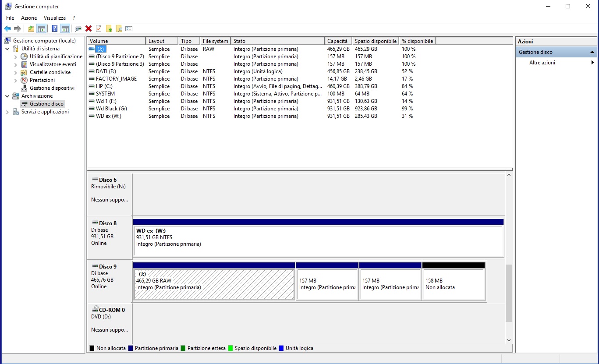The height and width of the screenshot is (364, 599).
Task: Click the disk view vertical scrollbar thumb
Action: [508, 293]
